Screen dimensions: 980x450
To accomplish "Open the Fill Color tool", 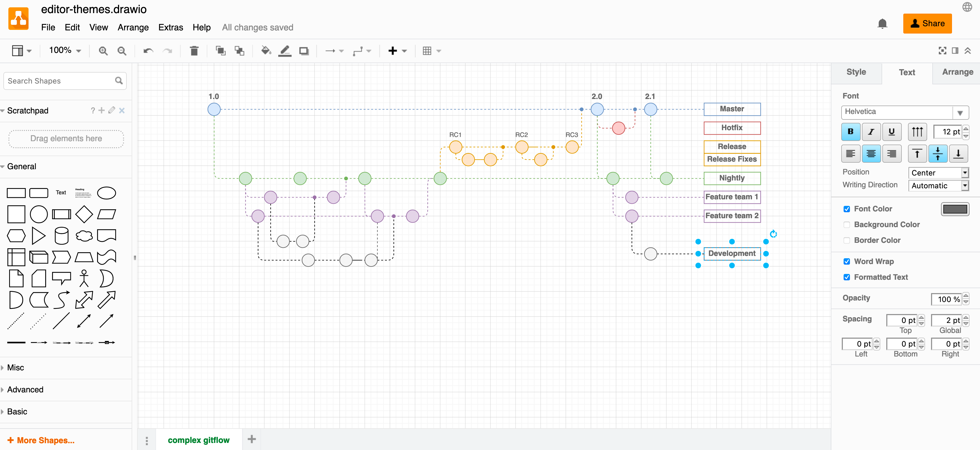I will tap(265, 51).
